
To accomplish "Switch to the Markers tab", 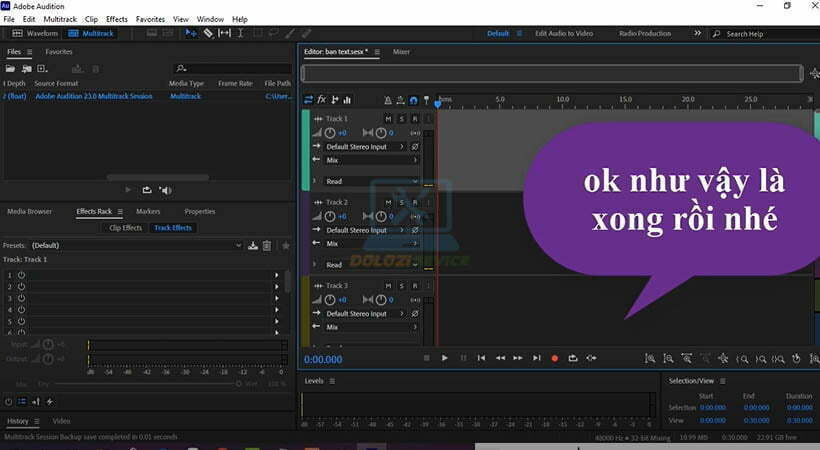I will [x=148, y=211].
